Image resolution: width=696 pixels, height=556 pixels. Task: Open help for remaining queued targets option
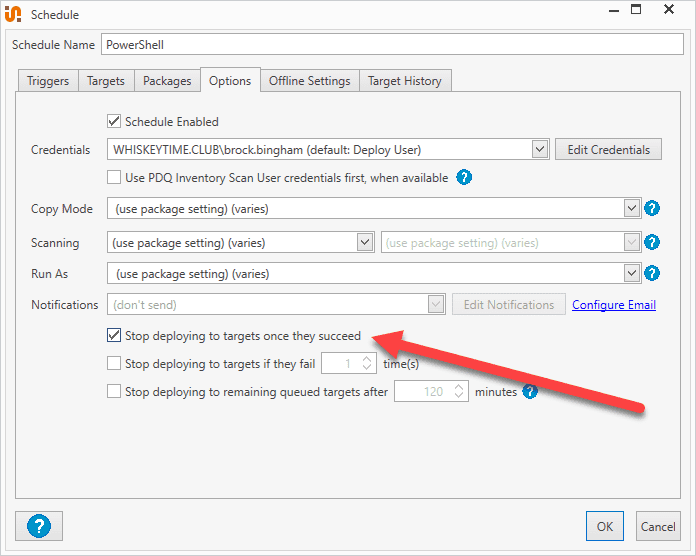[530, 391]
